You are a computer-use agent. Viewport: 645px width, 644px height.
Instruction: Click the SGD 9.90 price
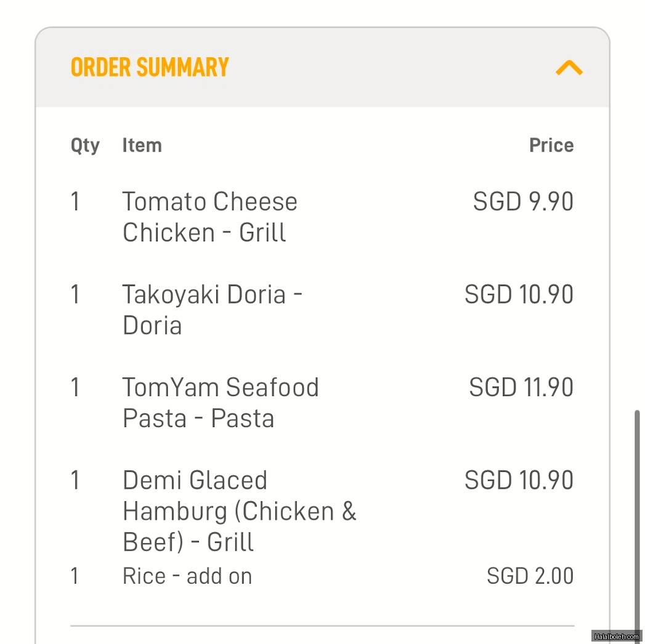pos(523,202)
